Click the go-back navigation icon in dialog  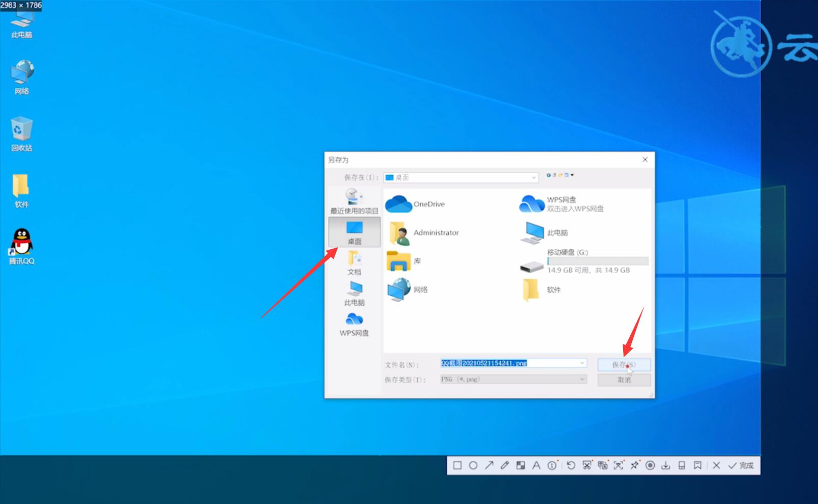(549, 175)
